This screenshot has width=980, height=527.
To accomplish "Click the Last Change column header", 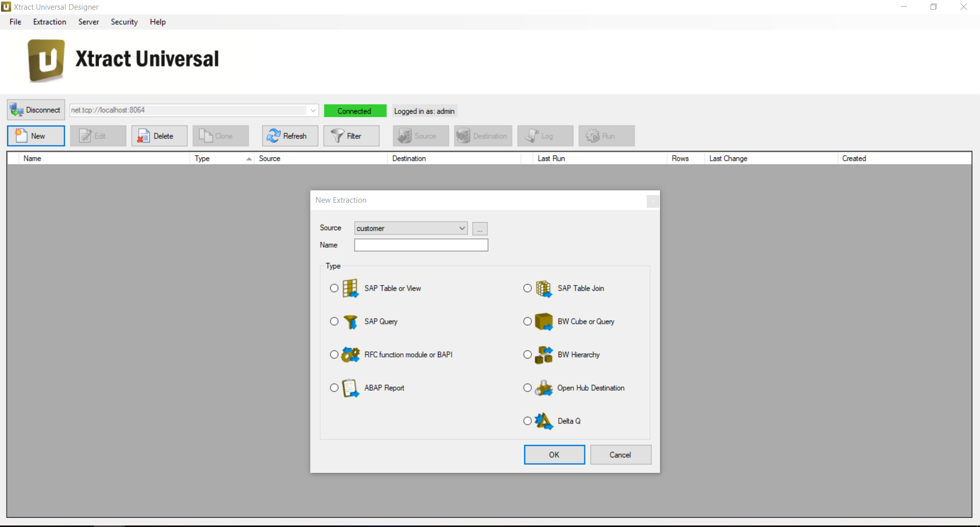I will click(x=771, y=158).
